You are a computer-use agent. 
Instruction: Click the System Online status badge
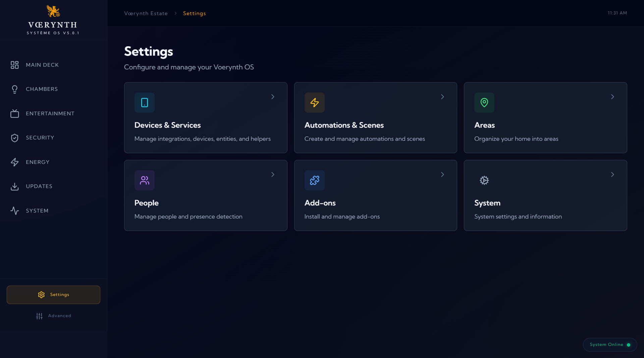point(609,345)
